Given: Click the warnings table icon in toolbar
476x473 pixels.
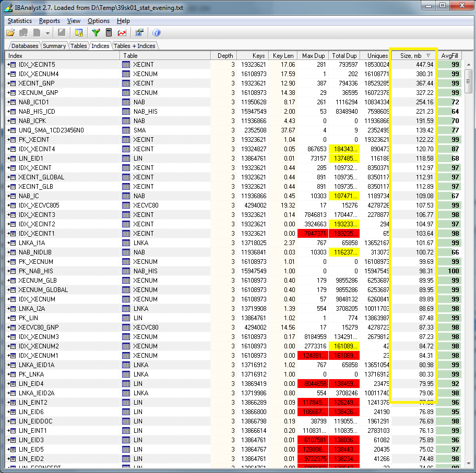Looking at the screenshot, I should (79, 33).
